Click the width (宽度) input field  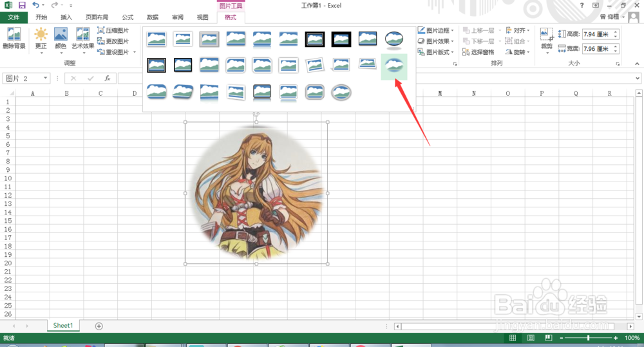click(598, 48)
